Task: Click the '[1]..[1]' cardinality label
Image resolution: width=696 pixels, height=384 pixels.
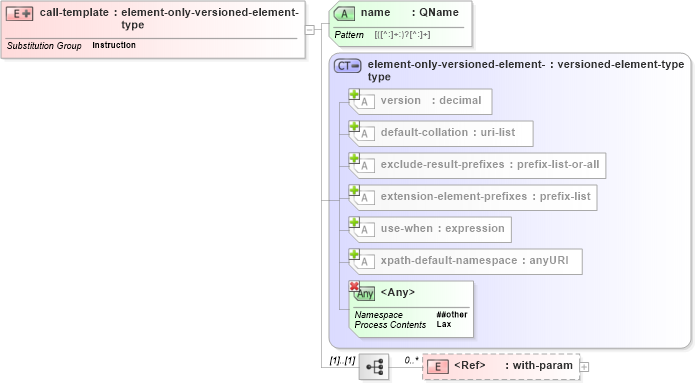Action: [342, 360]
